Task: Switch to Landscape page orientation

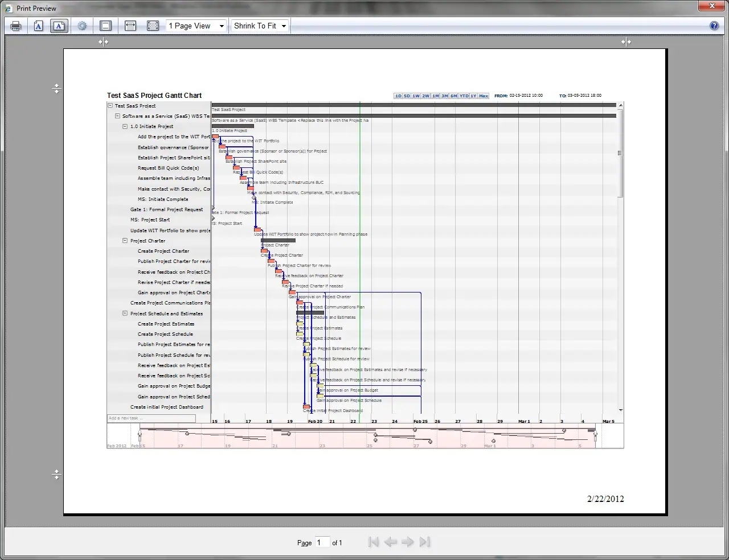Action: point(59,26)
